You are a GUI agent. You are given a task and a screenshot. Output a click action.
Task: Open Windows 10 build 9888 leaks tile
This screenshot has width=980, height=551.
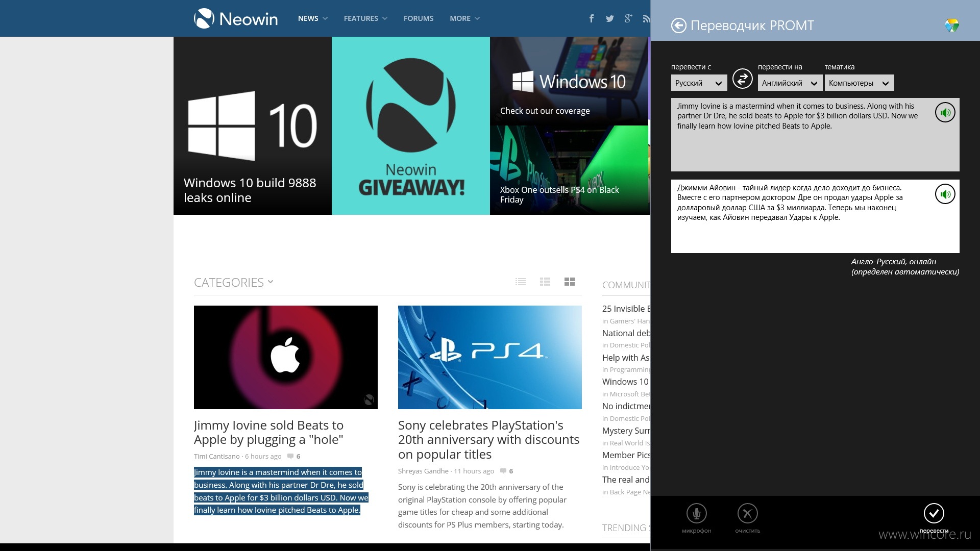click(253, 126)
